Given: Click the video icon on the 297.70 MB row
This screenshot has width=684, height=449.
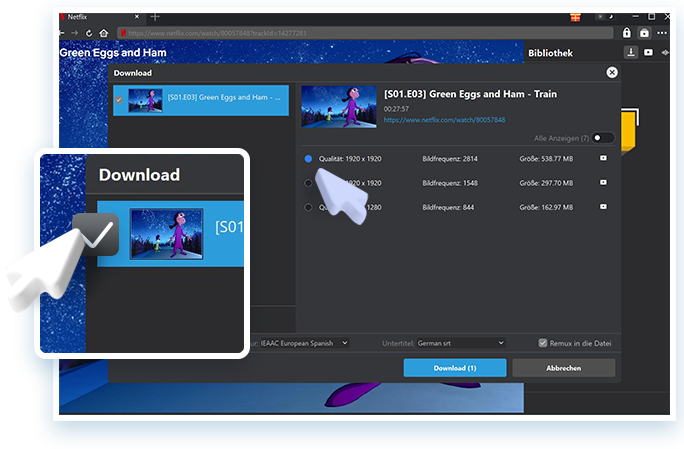Looking at the screenshot, I should 603,182.
